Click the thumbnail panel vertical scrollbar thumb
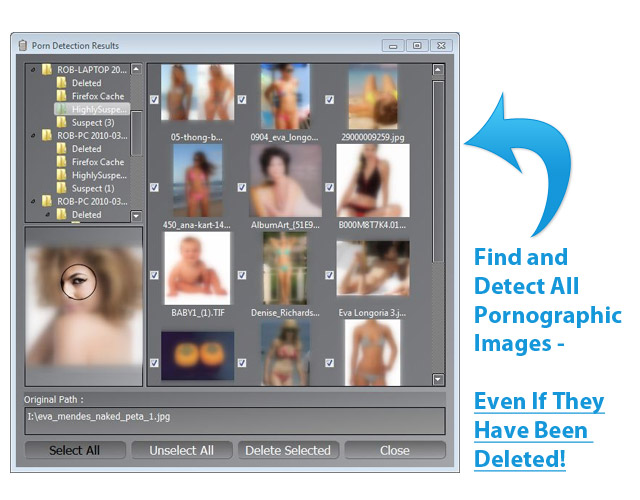The width and height of the screenshot is (640, 500). pyautogui.click(x=438, y=170)
